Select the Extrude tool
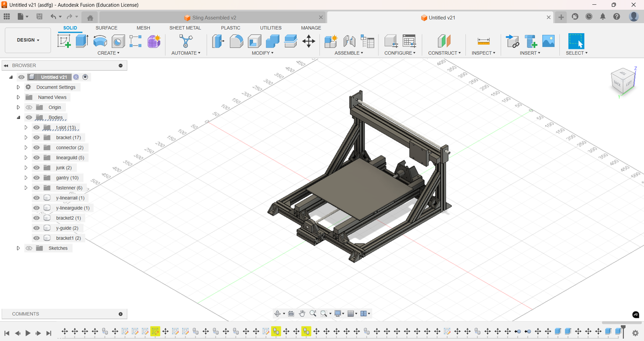This screenshot has height=341, width=644. tap(82, 41)
